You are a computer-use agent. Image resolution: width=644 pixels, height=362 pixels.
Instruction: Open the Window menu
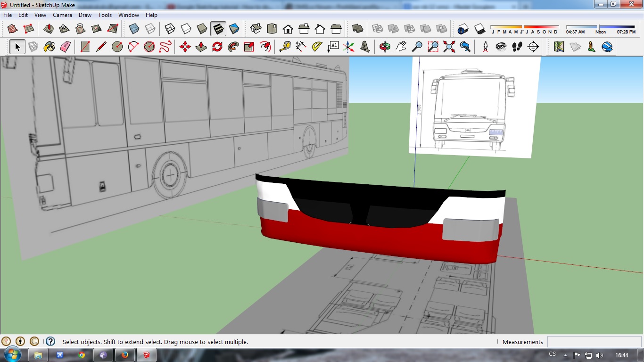pos(128,15)
